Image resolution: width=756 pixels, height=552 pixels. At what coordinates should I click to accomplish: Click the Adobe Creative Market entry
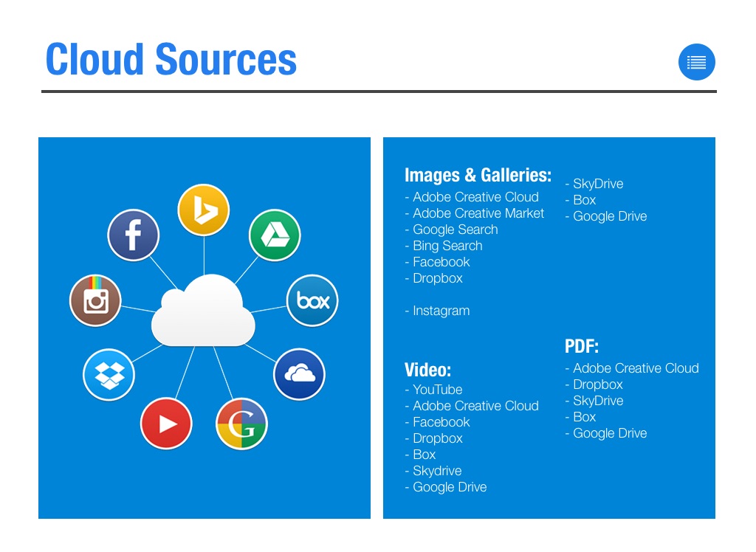coord(478,213)
